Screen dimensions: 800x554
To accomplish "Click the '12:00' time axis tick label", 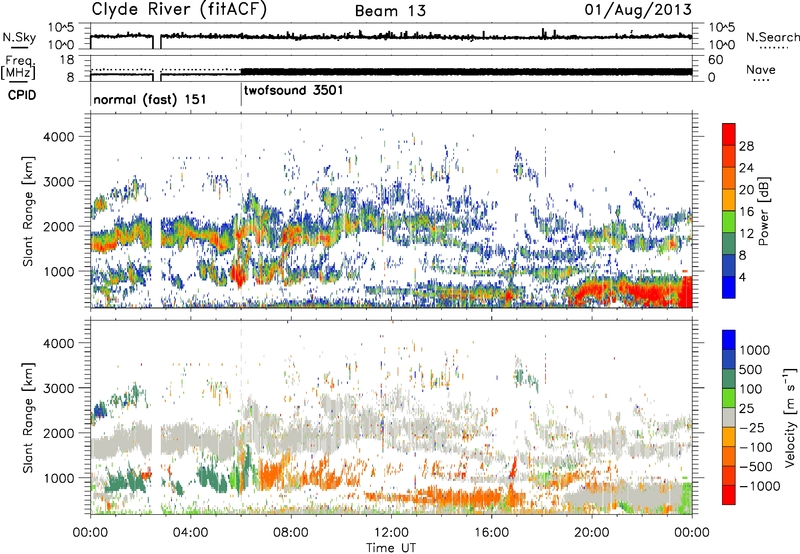I will 391,533.
